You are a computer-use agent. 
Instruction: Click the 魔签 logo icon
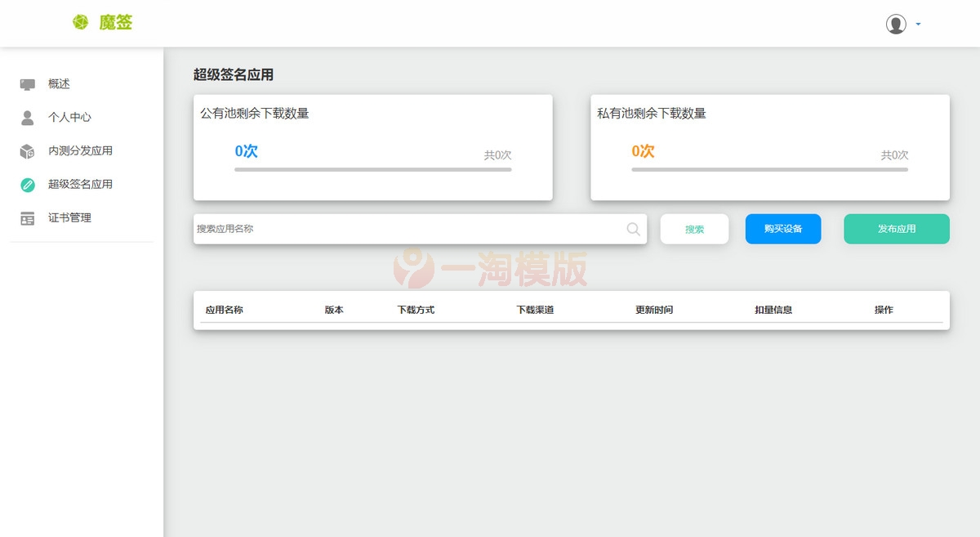(80, 22)
